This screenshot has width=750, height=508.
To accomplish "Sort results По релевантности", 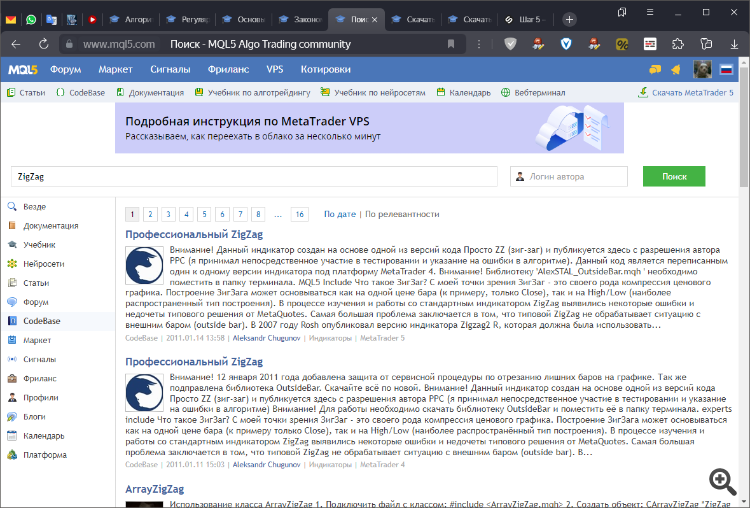I will (402, 214).
